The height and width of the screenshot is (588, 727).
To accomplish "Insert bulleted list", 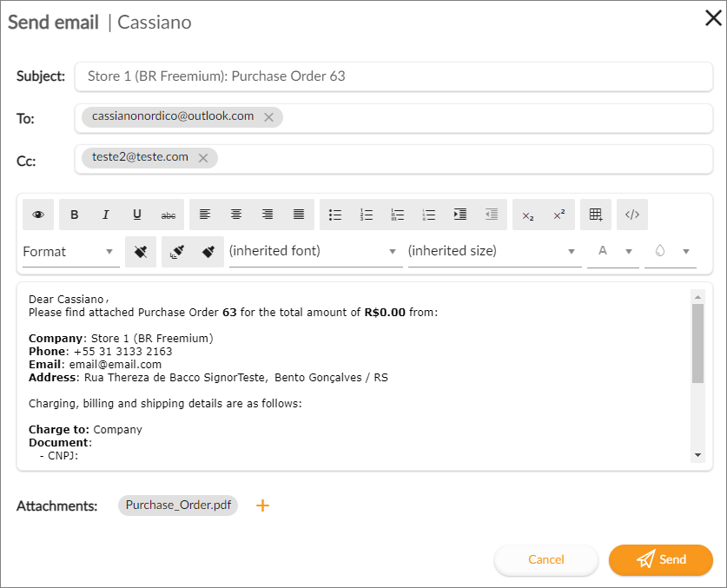I will pos(335,215).
